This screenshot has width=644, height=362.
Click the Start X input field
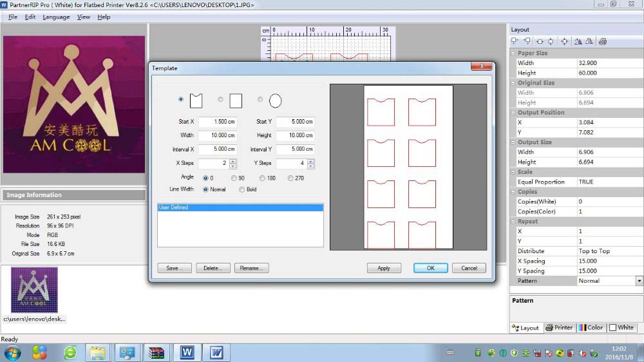click(217, 122)
